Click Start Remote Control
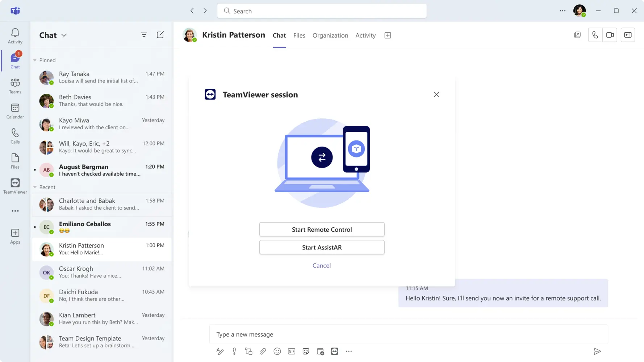 pos(322,230)
